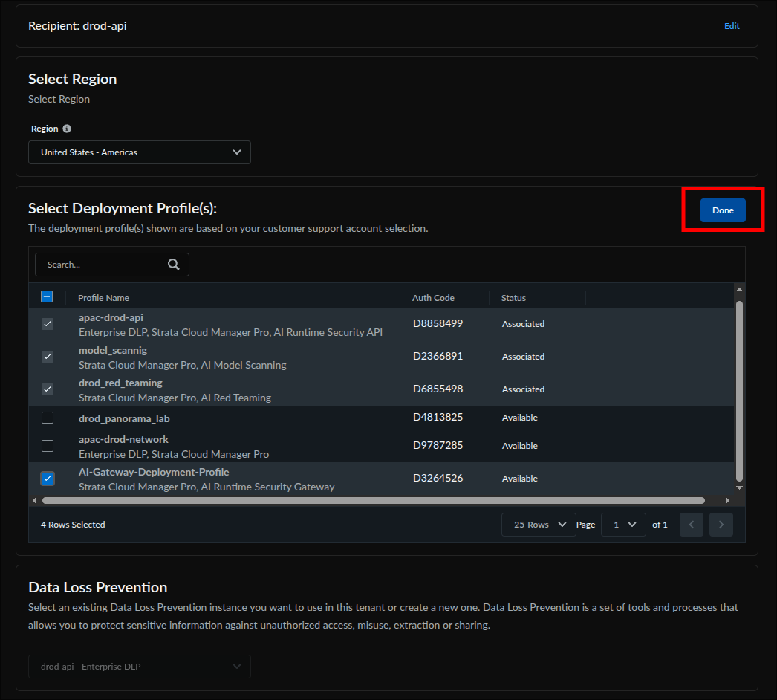
Task: Click the horizontal scroll right arrow
Action: (727, 501)
